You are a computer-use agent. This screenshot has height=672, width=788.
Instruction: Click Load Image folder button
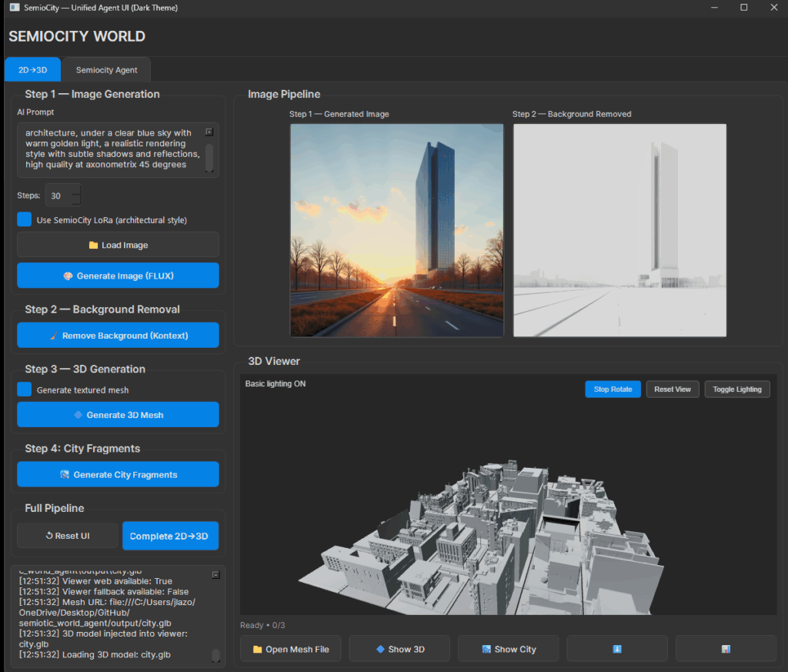118,245
